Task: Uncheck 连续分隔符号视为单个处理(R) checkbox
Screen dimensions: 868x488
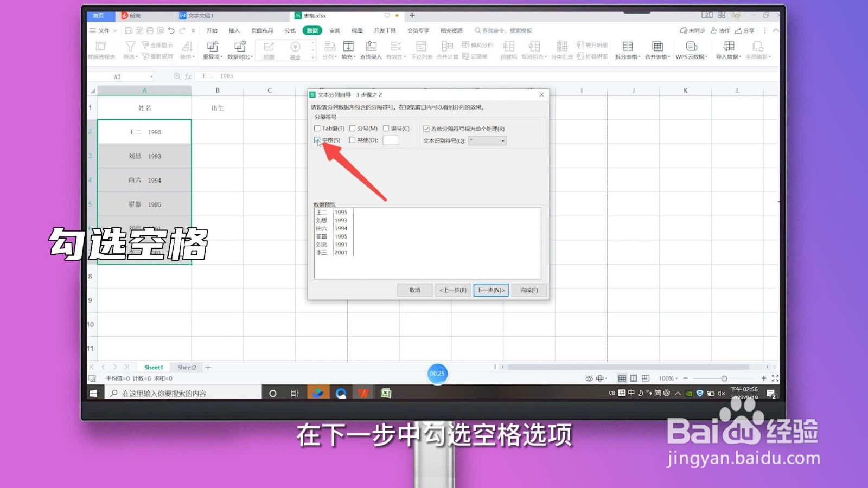Action: tap(426, 129)
